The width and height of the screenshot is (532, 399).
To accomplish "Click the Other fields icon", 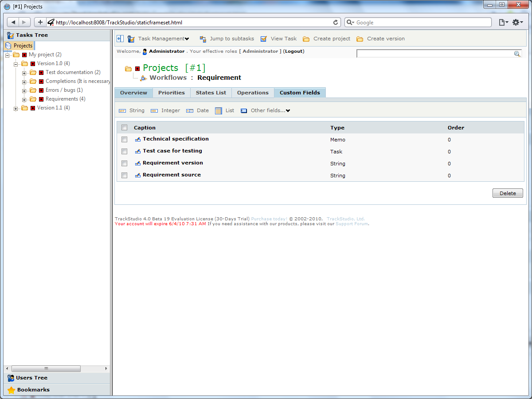I will (244, 111).
